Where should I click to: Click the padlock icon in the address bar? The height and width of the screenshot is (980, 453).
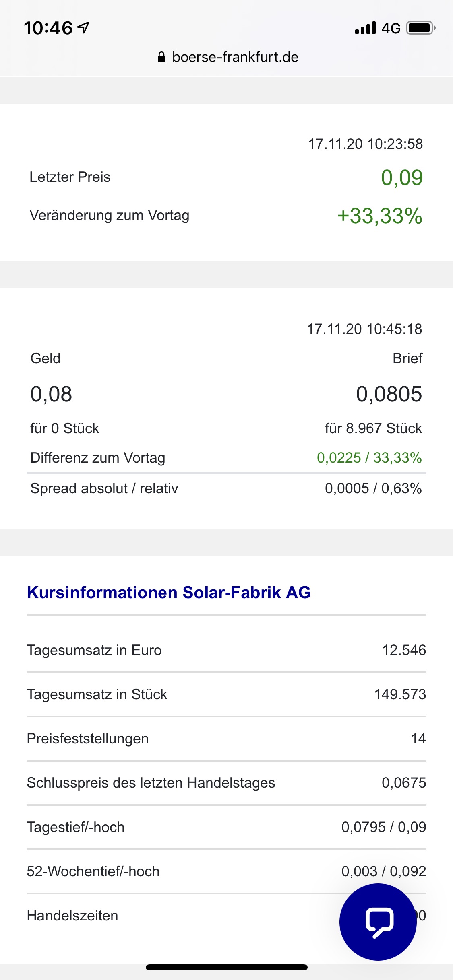tap(162, 57)
